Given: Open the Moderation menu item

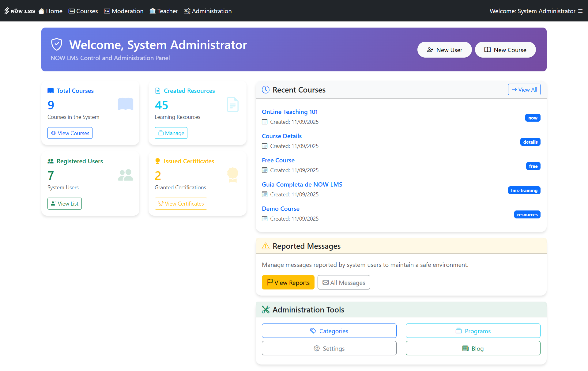Looking at the screenshot, I should tap(124, 11).
